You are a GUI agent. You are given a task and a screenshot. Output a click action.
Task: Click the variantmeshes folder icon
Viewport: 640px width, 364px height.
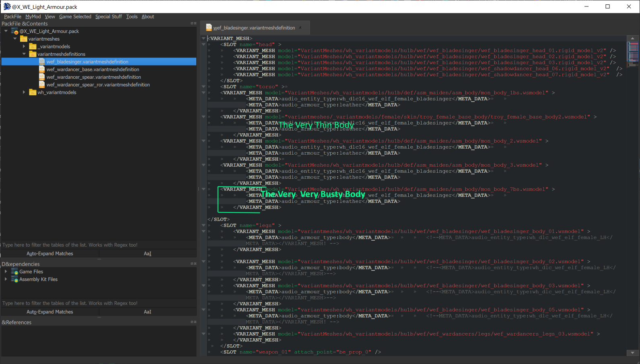pos(24,39)
